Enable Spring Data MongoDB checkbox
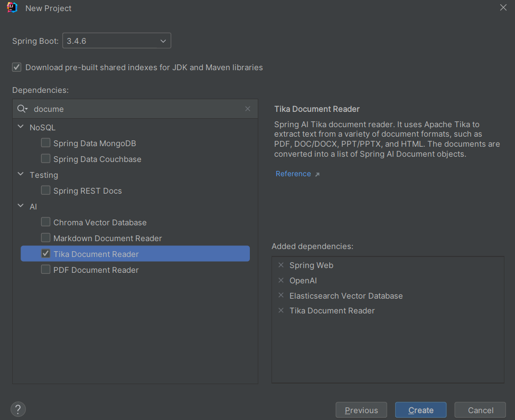This screenshot has height=420, width=515. 45,143
